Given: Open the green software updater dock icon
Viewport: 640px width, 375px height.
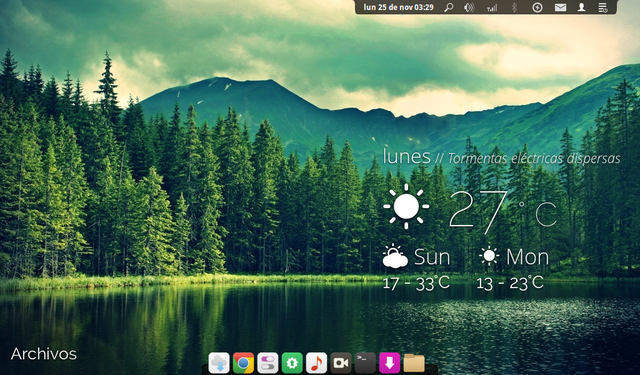Looking at the screenshot, I should (x=292, y=363).
